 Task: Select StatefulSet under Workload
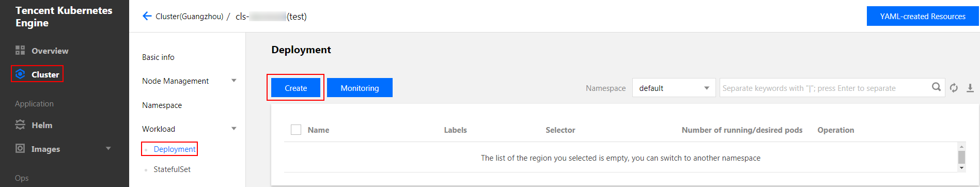coord(172,169)
